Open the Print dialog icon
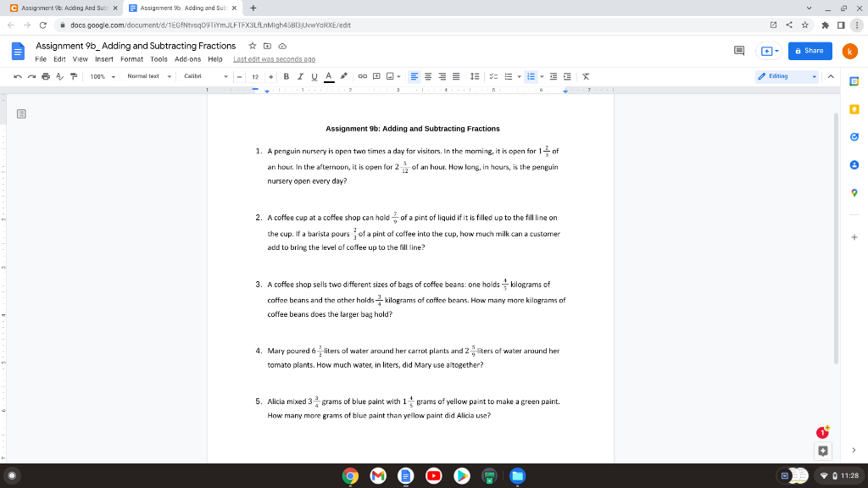Screen dimensions: 868x488 click(x=44, y=75)
